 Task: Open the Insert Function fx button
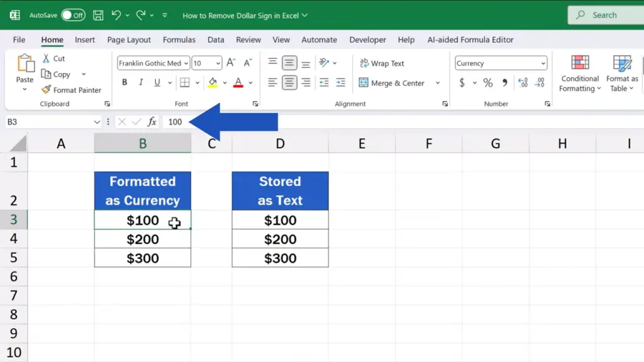pos(152,122)
